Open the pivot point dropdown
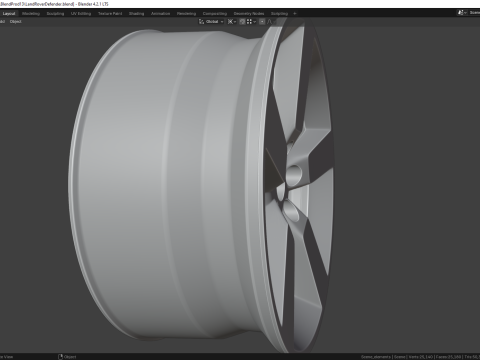Image resolution: width=480 pixels, height=360 pixels. 232,22
